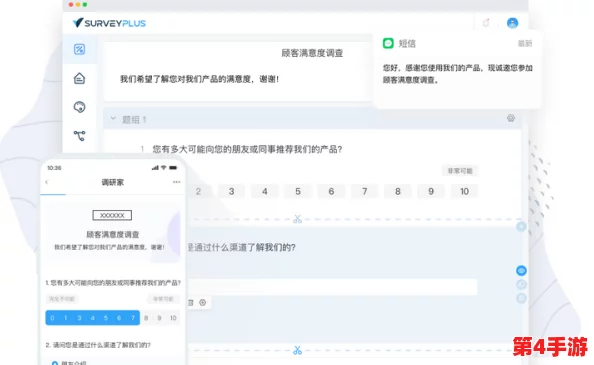Viewport: 594px width, 365px height.
Task: Tap rating 10 on phone scale
Action: point(173,318)
